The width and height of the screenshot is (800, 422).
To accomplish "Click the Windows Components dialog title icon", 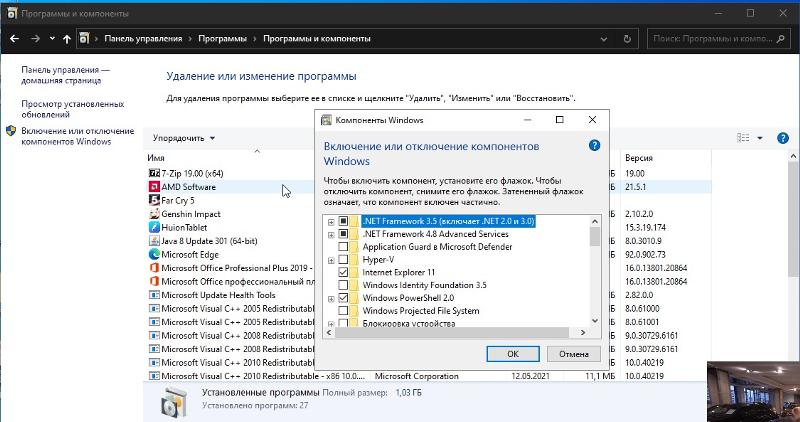I will (x=326, y=120).
